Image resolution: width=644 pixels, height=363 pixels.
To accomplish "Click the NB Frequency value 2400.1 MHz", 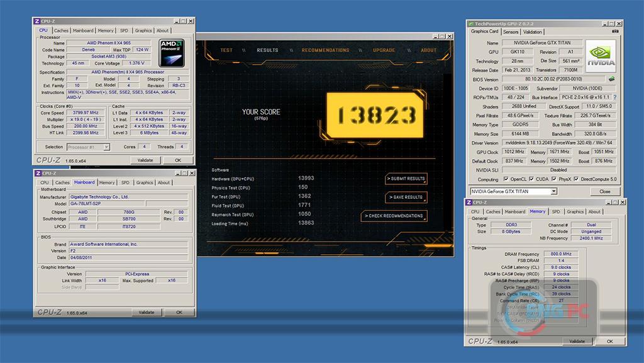I will [591, 238].
